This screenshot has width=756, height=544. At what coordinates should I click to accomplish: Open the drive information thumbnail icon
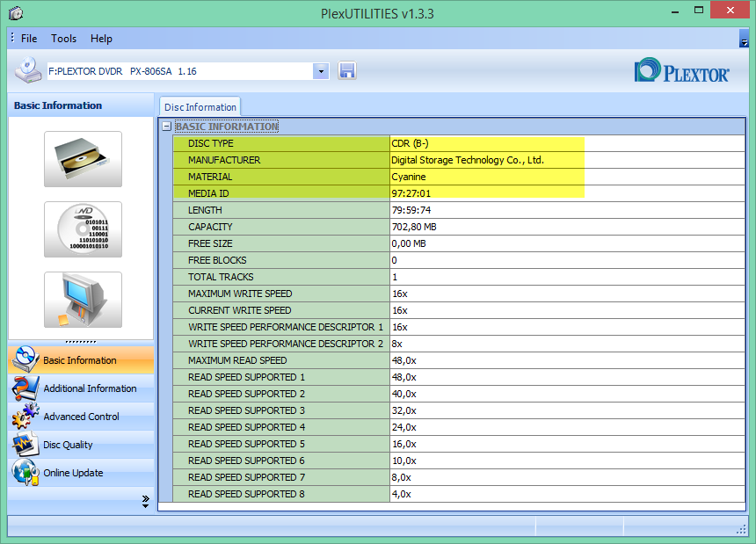click(x=83, y=159)
